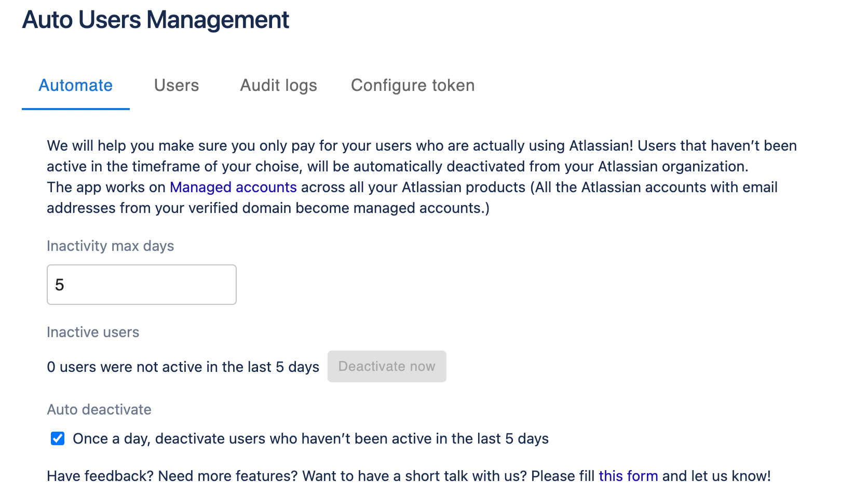Click the Automate tab underline indicator

[x=75, y=109]
